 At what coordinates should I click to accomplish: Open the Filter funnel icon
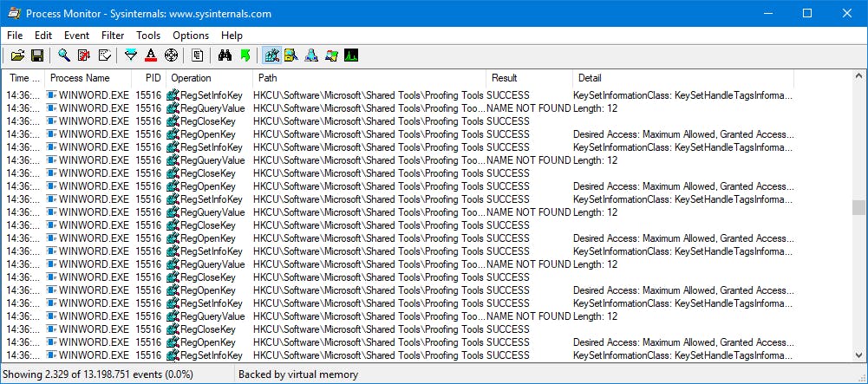[x=131, y=55]
